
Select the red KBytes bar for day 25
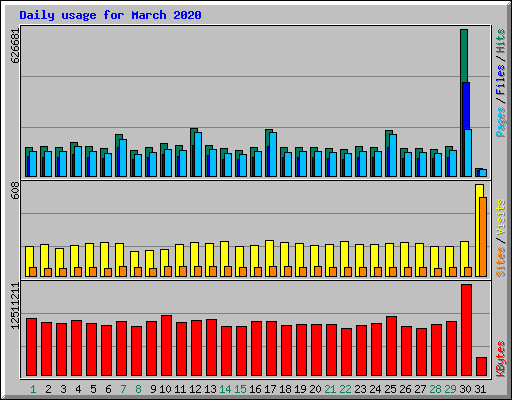pyautogui.click(x=391, y=346)
